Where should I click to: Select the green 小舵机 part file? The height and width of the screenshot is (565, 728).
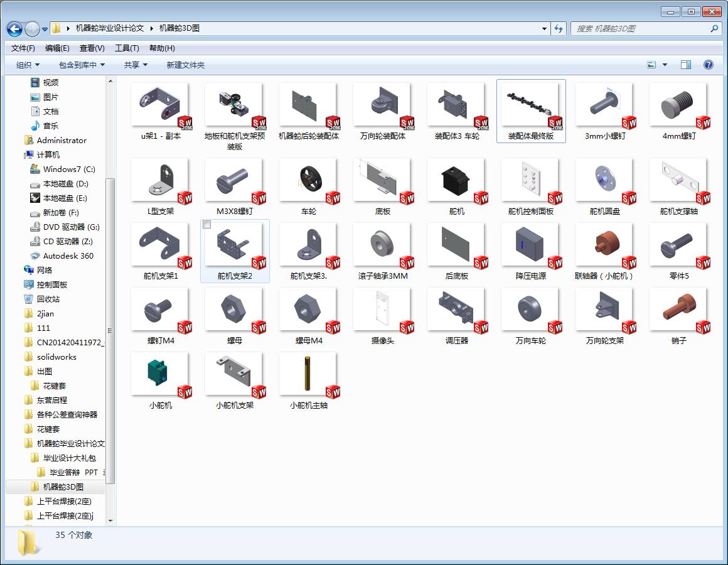pyautogui.click(x=161, y=380)
